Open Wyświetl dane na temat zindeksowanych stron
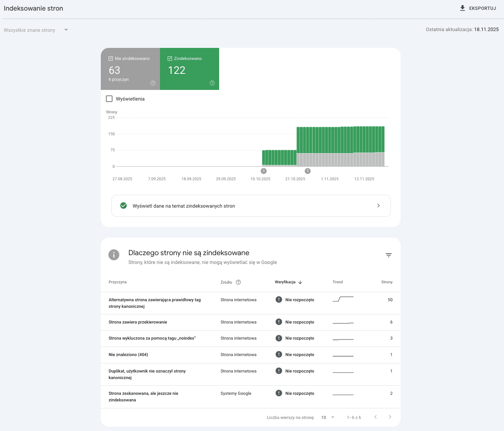The height and width of the screenshot is (431, 504). (251, 206)
